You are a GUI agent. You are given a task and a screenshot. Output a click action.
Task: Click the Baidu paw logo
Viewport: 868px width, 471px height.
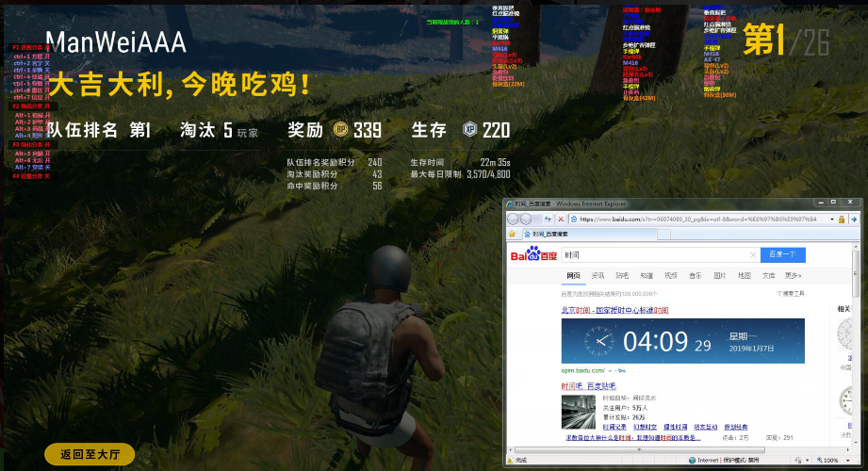click(533, 254)
